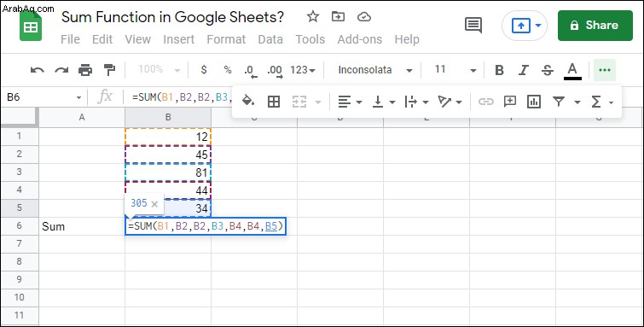Screen dimensions: 644x327
Task: Insert a comment icon
Action: click(x=510, y=102)
